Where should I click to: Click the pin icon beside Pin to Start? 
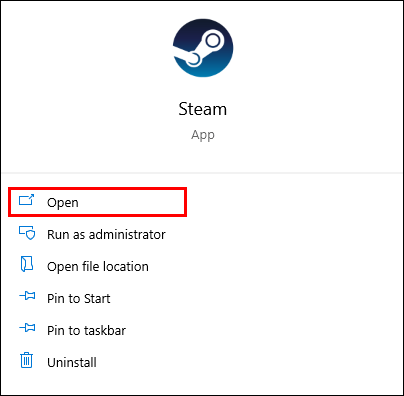(27, 296)
